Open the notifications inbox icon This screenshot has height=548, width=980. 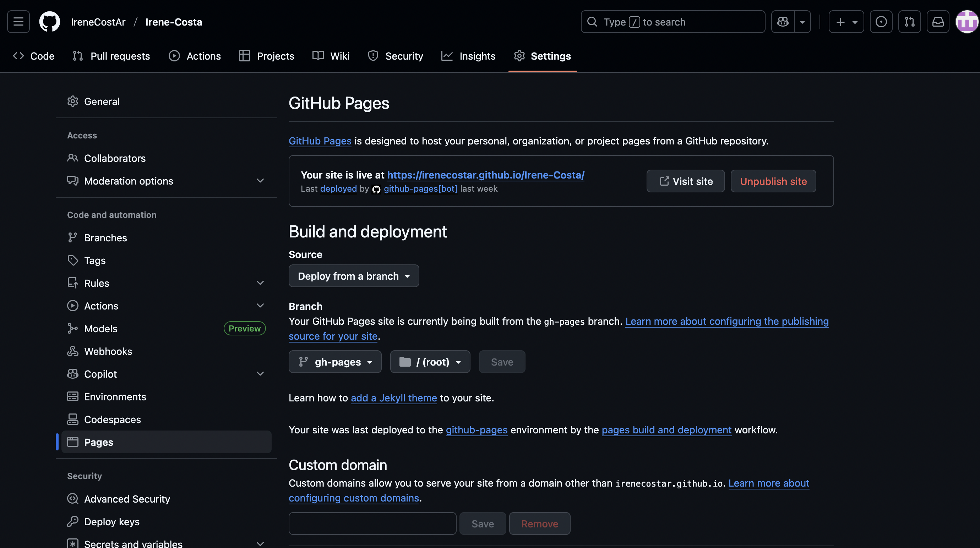938,22
